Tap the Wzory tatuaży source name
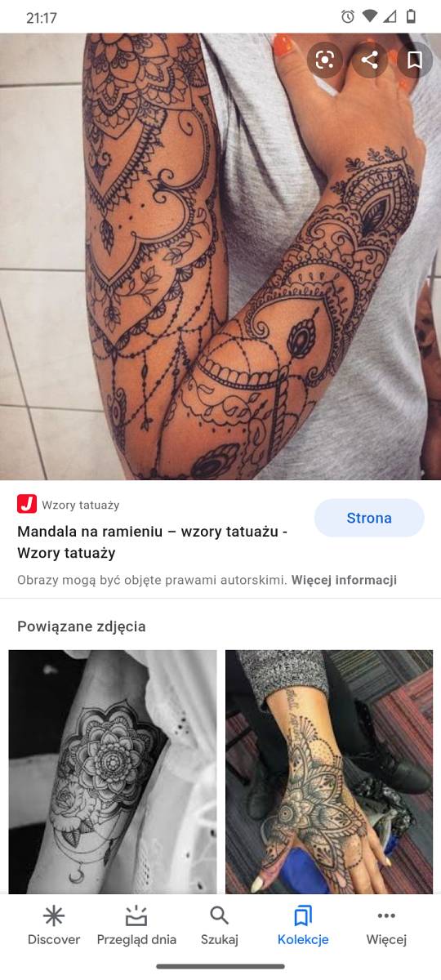Screen dimensions: 441x980 [81, 505]
